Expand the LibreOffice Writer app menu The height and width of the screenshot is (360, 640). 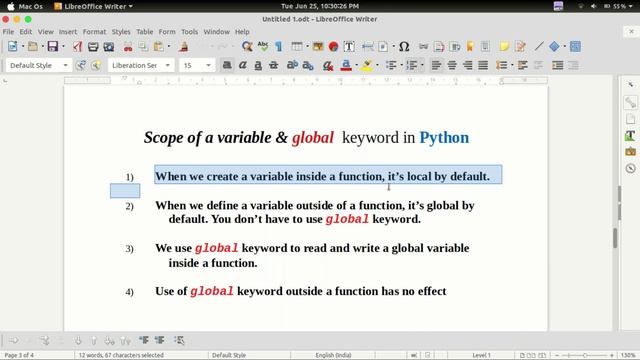pyautogui.click(x=93, y=6)
